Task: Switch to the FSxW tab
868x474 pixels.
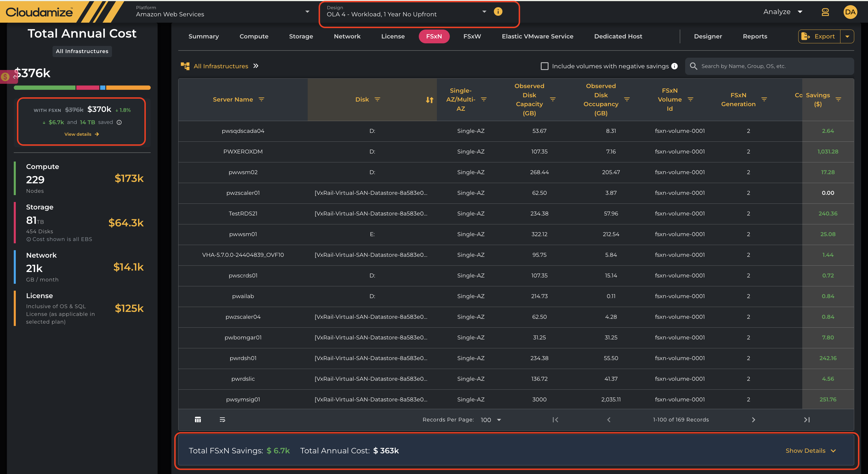Action: 472,36
